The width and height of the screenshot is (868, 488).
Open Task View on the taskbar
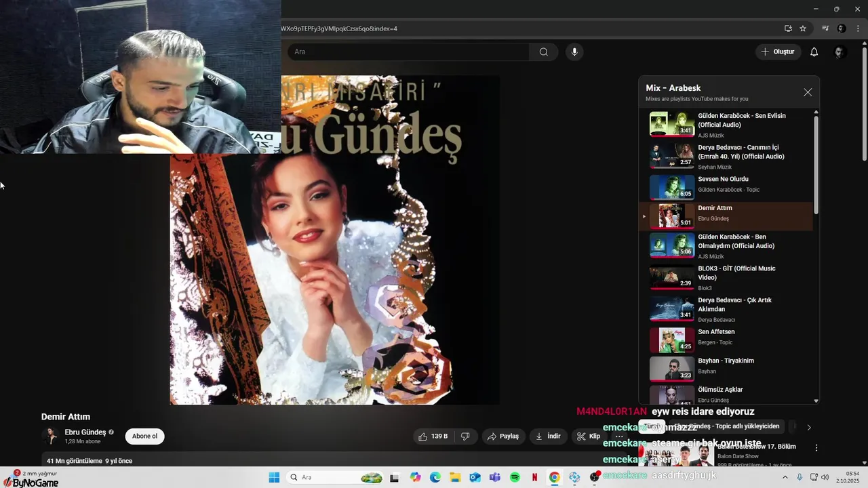point(394,477)
